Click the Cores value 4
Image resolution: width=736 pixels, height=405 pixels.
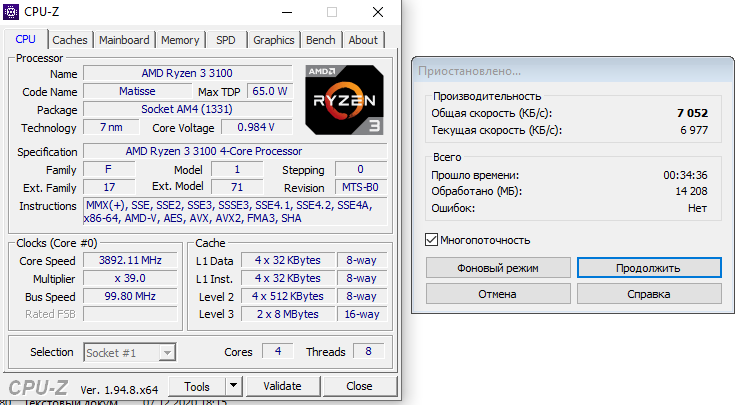[x=278, y=352]
